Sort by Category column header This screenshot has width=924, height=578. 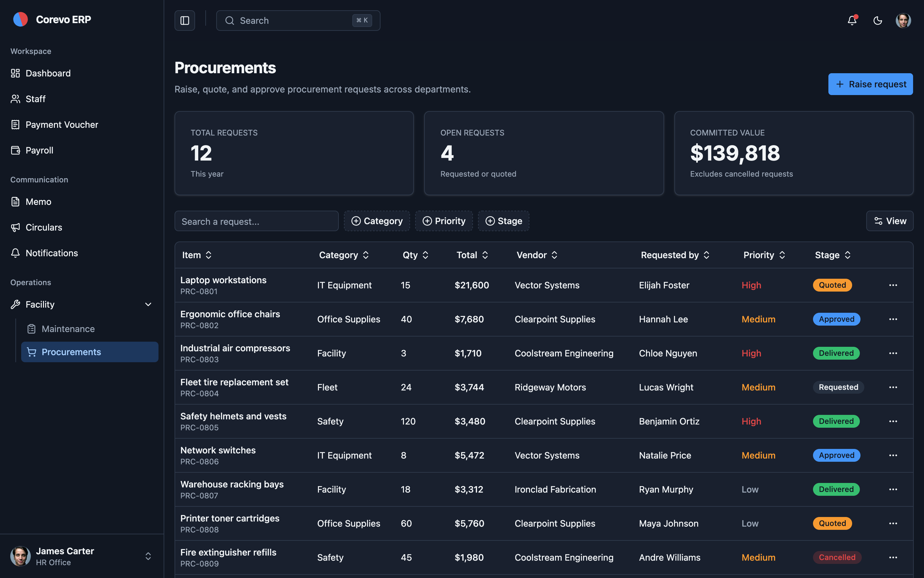tap(344, 255)
